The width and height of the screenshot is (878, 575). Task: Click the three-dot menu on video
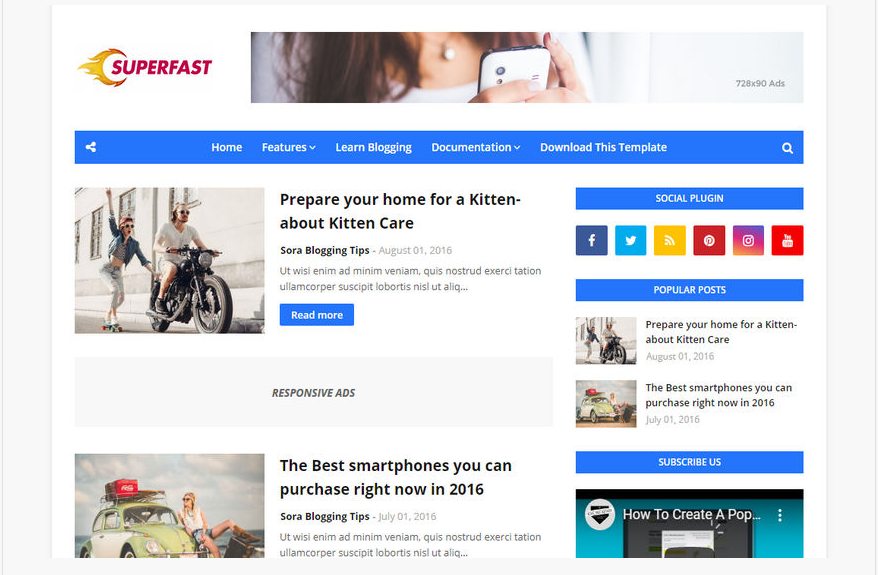click(x=779, y=516)
